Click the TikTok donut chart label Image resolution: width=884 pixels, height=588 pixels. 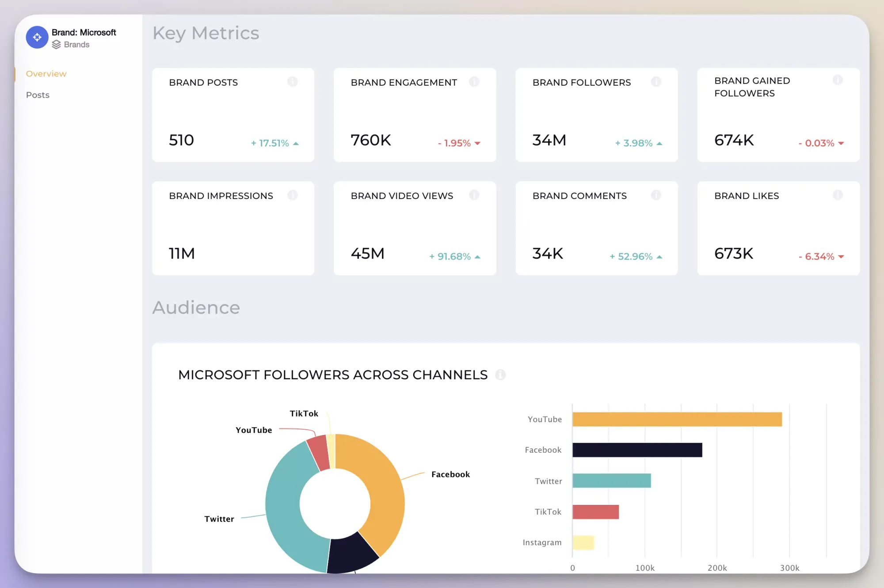(304, 413)
